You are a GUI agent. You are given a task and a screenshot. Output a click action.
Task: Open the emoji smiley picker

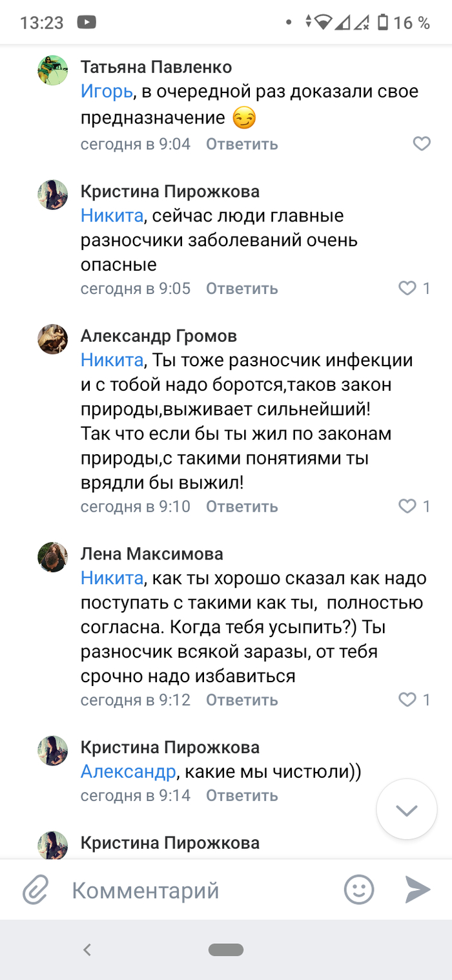359,890
